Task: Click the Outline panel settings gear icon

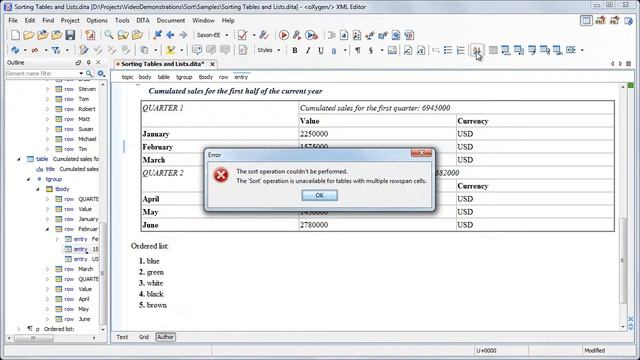Action: (101, 73)
